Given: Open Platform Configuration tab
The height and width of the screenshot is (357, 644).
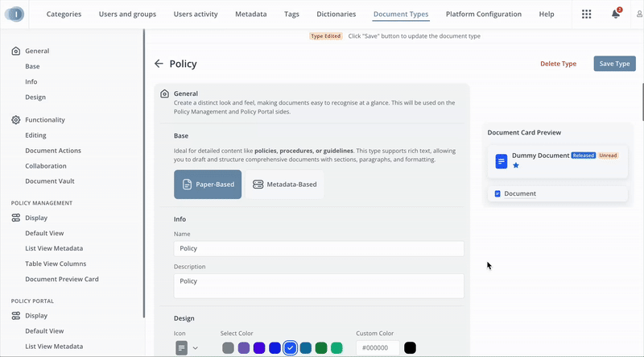Looking at the screenshot, I should pyautogui.click(x=484, y=14).
